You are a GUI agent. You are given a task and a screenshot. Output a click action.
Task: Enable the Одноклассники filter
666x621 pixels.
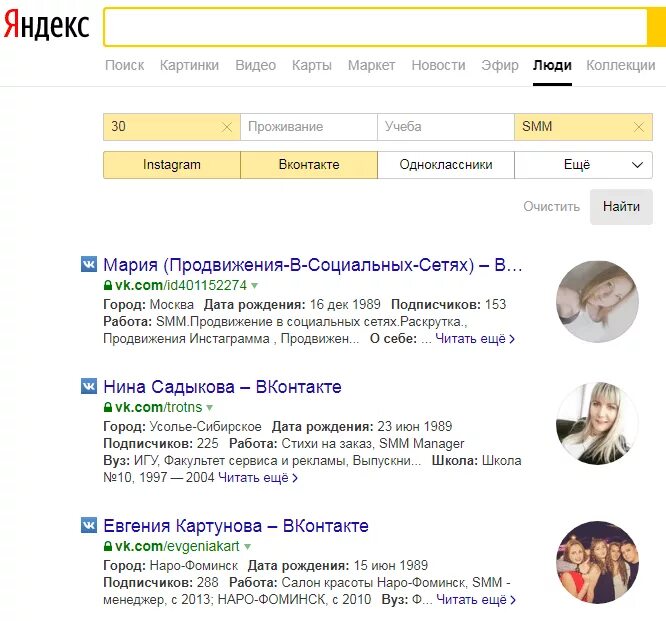point(446,165)
